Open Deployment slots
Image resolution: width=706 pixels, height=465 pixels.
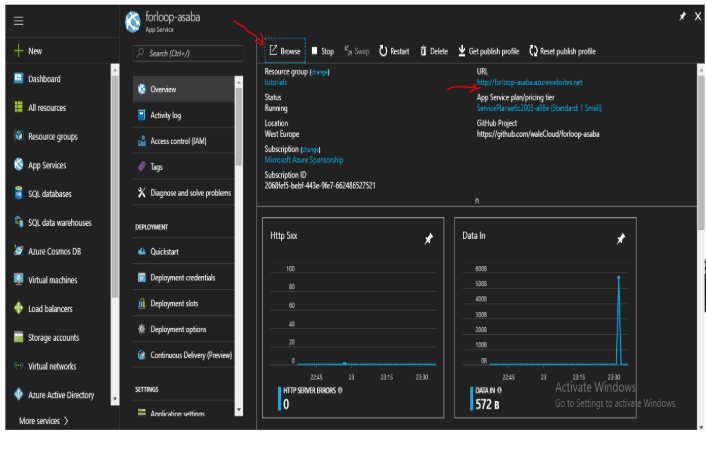pyautogui.click(x=184, y=303)
